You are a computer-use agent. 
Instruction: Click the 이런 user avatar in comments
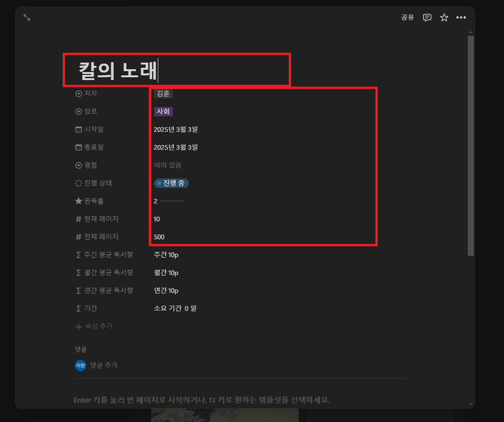point(81,365)
